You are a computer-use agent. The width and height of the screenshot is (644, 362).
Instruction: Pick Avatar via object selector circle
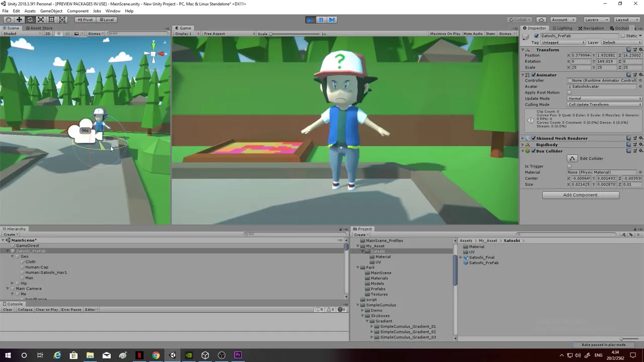tap(640, 86)
